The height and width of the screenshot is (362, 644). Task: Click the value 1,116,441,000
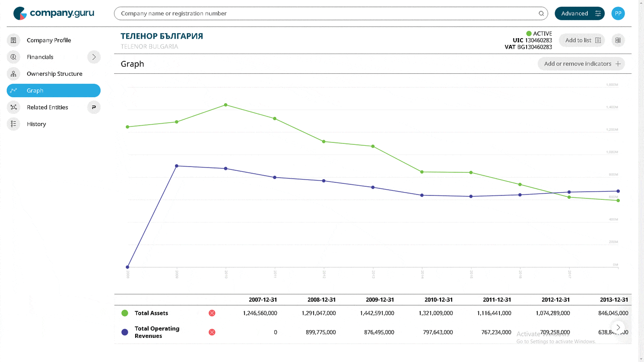tap(494, 313)
